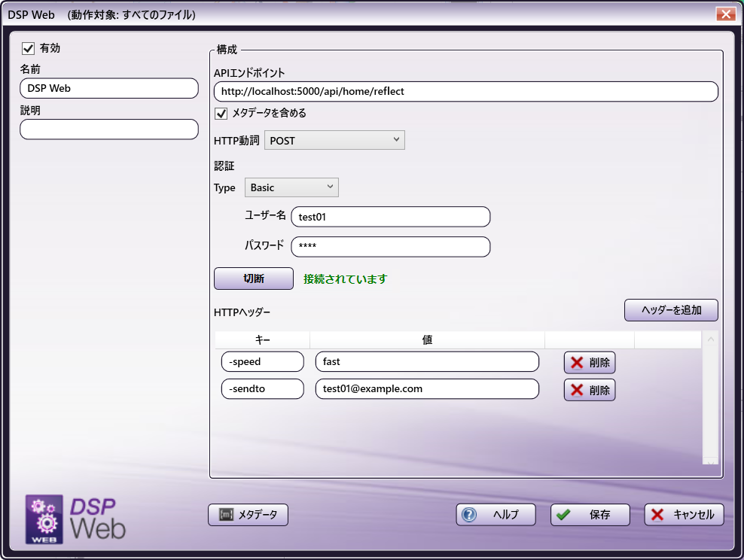Click the DSP Web logo icon
744x560 pixels.
tap(44, 519)
